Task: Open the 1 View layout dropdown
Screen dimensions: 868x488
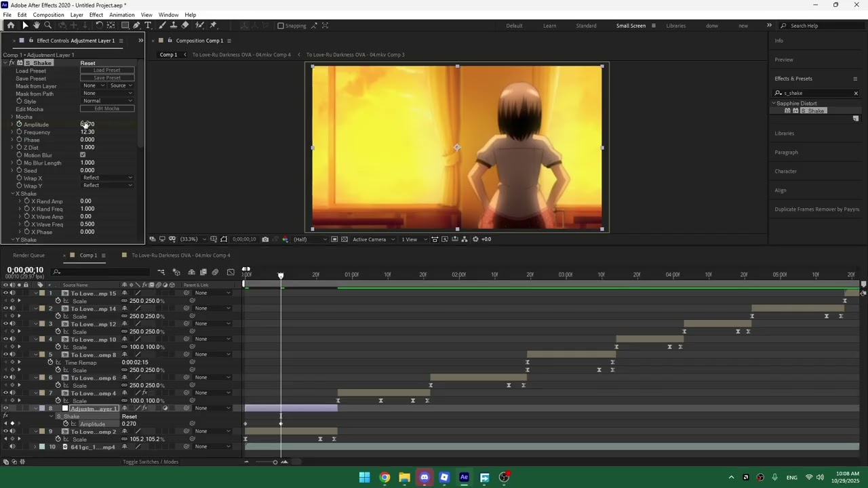Action: [413, 239]
